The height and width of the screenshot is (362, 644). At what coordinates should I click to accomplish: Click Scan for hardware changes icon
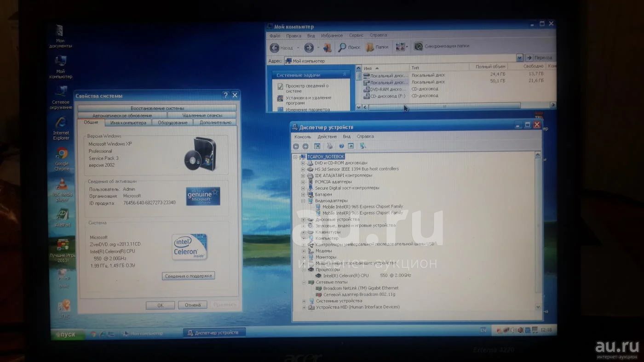coord(363,146)
